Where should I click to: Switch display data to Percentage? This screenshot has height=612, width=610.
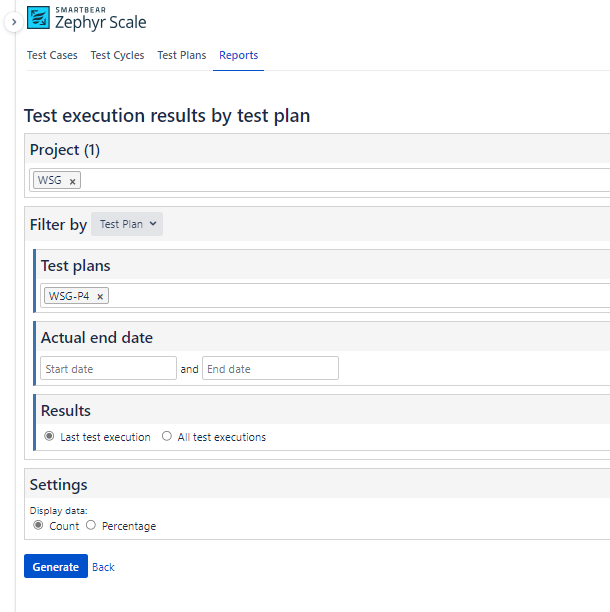91,525
